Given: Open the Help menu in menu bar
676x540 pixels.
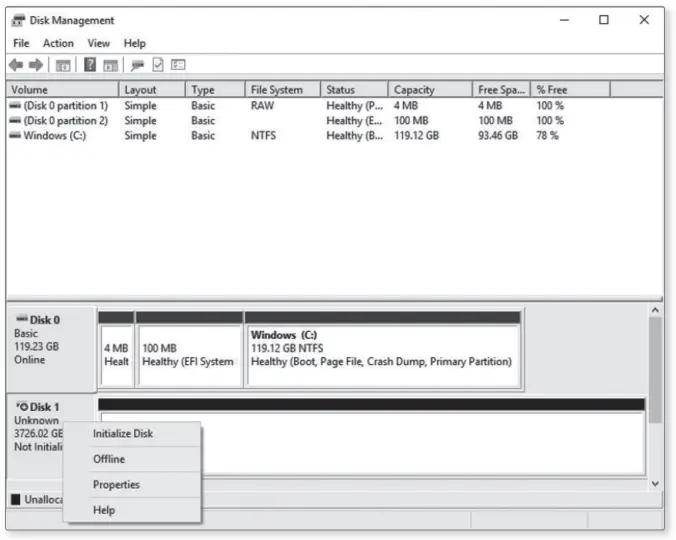Looking at the screenshot, I should coord(135,43).
